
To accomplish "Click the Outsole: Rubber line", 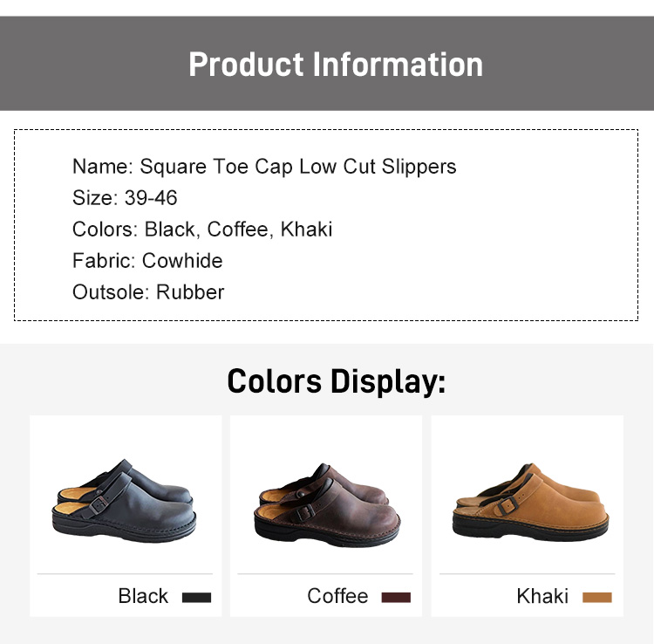I will click(148, 291).
